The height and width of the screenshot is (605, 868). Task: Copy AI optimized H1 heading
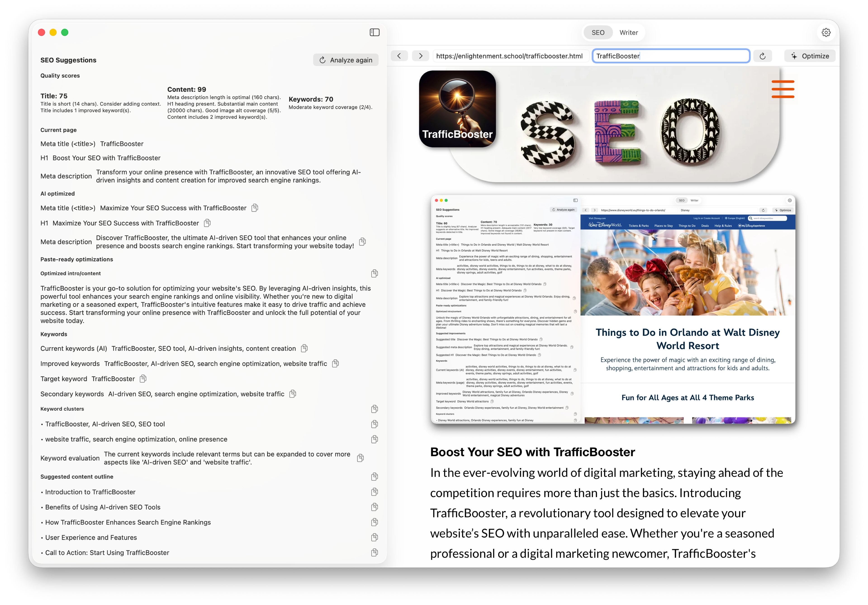[x=207, y=223]
